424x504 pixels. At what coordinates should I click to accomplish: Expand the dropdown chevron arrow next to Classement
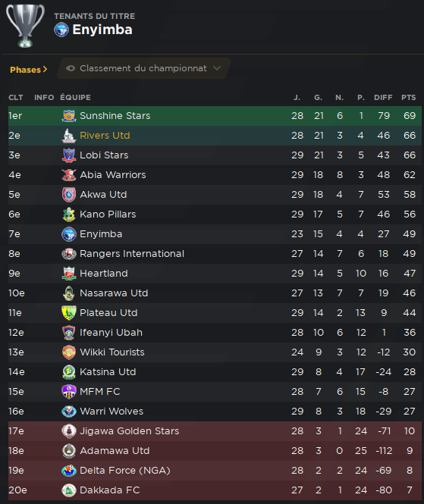tap(217, 68)
